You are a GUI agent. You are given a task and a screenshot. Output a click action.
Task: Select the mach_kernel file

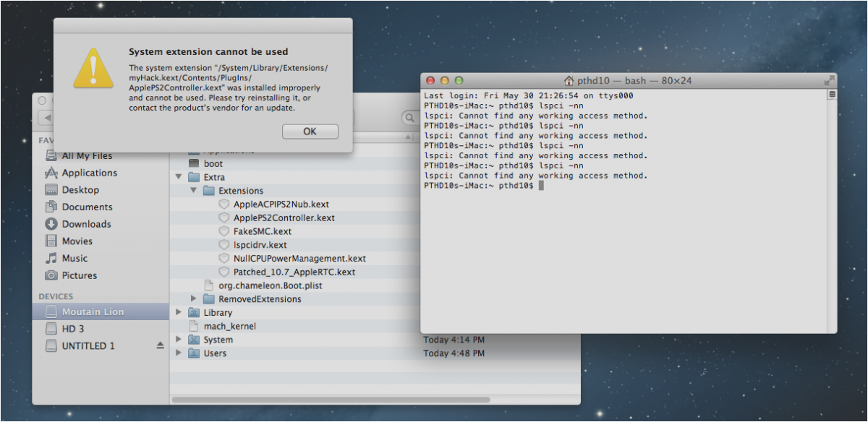click(x=229, y=326)
